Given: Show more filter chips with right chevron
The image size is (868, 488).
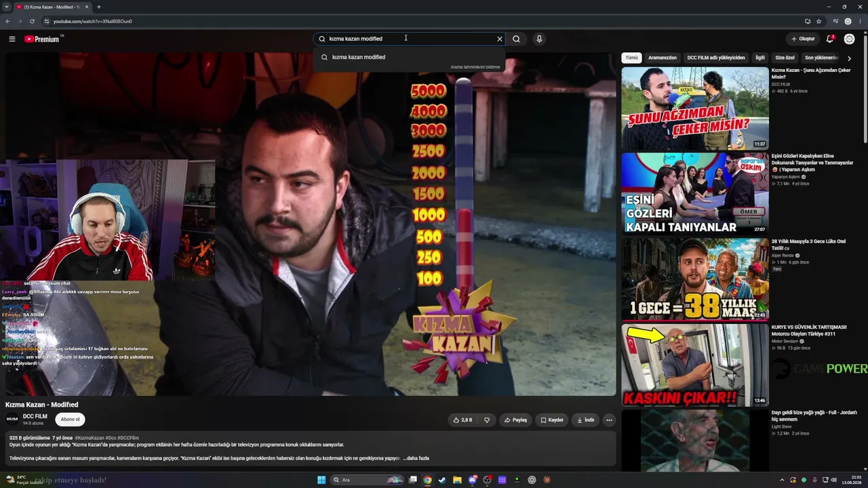Looking at the screenshot, I should pyautogui.click(x=849, y=58).
